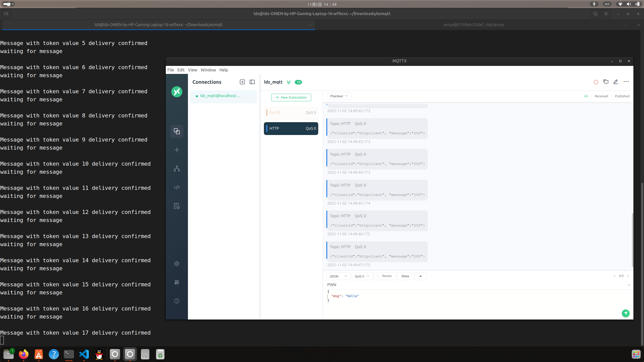The image size is (644, 362).
Task: Open the QoS 0 publish dropdown
Action: coord(362,276)
